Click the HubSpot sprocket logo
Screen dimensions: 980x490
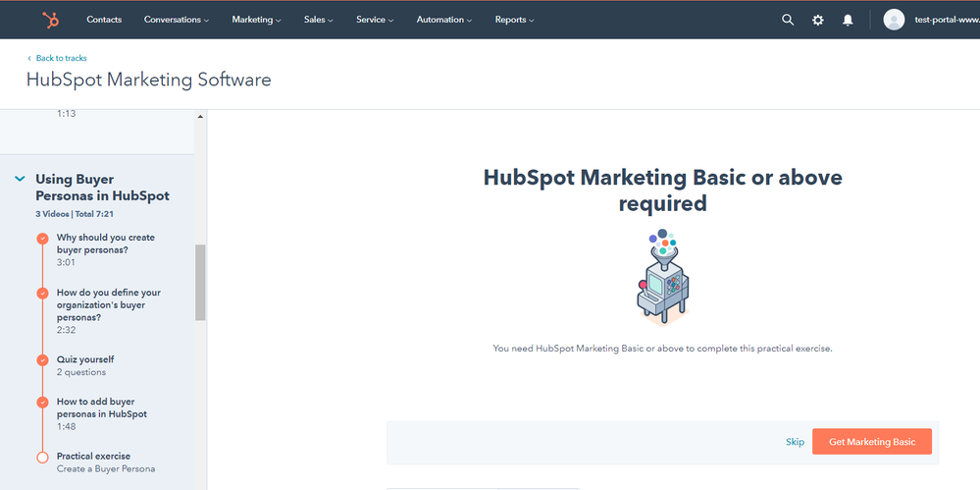coord(51,20)
